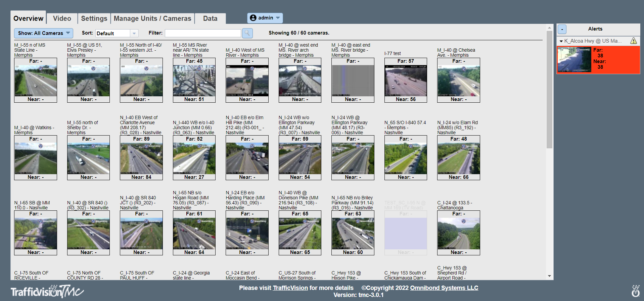Screen dimensions: 644x301
Task: Open N_I-65 NB n/o Briley Parkway camera
Action: pos(353,233)
